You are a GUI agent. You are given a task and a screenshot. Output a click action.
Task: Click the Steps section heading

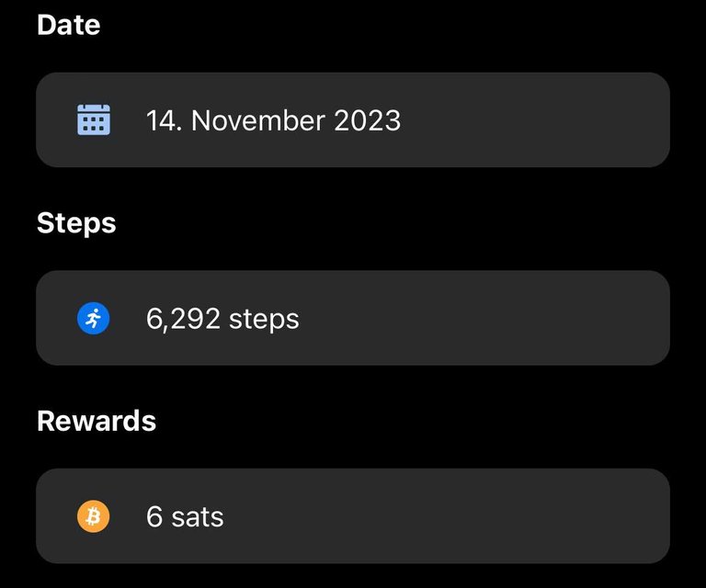(76, 223)
